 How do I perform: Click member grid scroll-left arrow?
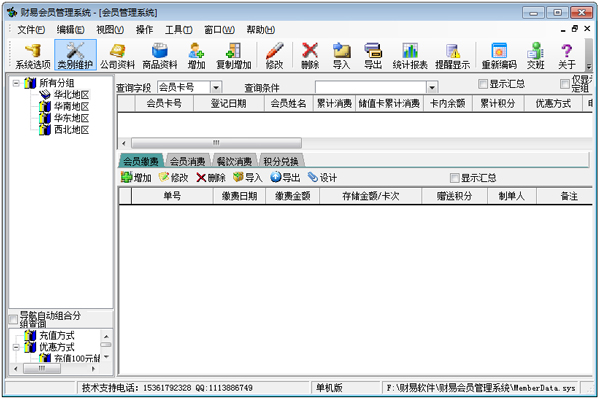point(124,143)
